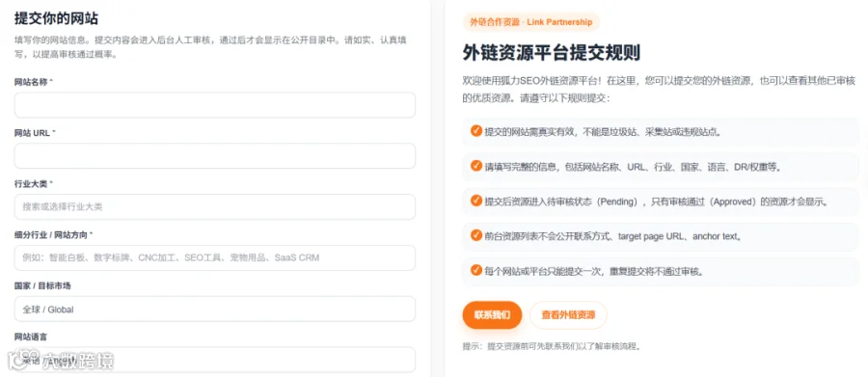Click the hint text 提示：提交资源前可先联系我们
The width and height of the screenshot is (868, 377).
(x=553, y=346)
